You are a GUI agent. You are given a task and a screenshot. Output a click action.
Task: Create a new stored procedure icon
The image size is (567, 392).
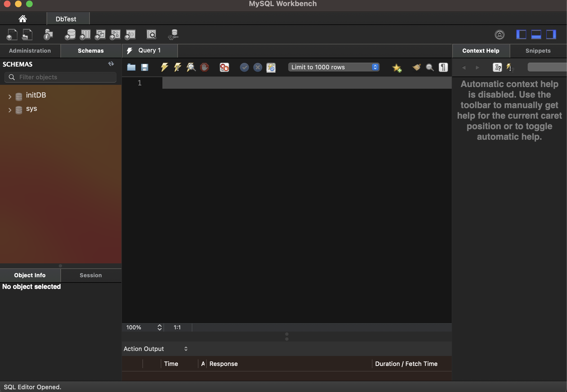[115, 35]
